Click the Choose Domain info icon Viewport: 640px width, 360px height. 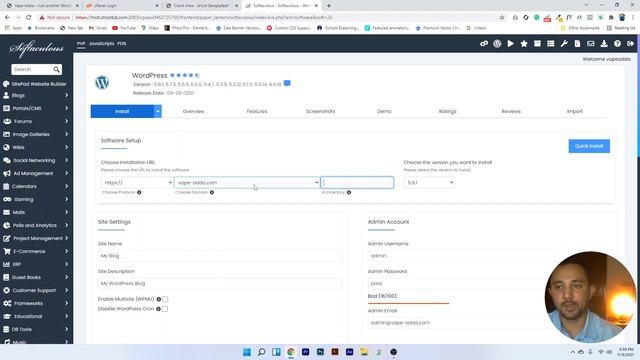[212, 192]
